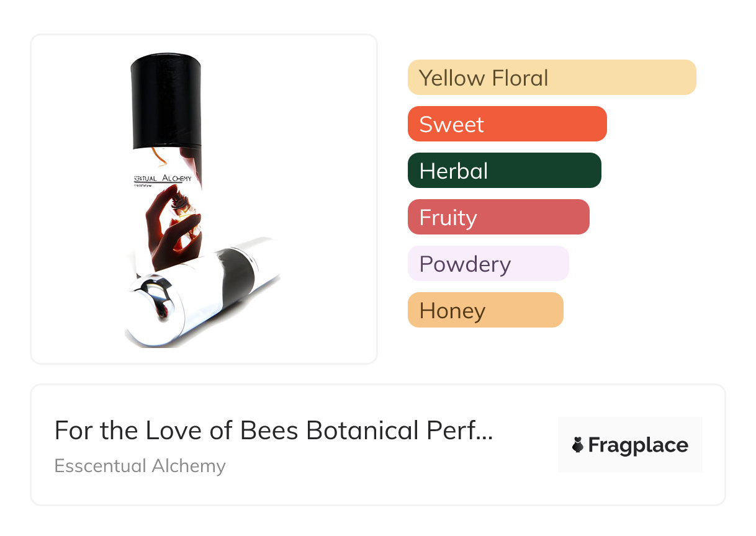The image size is (756, 536).
Task: Pick the red Fruity accord bar
Action: [x=498, y=217]
